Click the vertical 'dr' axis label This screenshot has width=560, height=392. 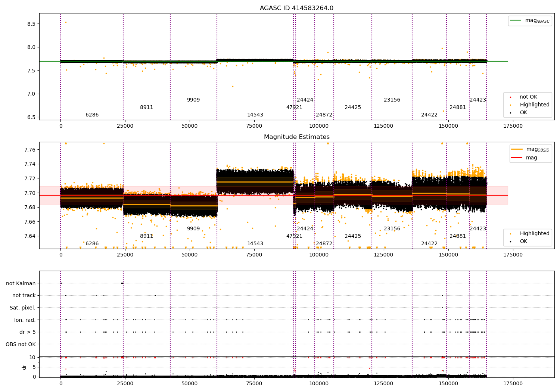(x=24, y=367)
